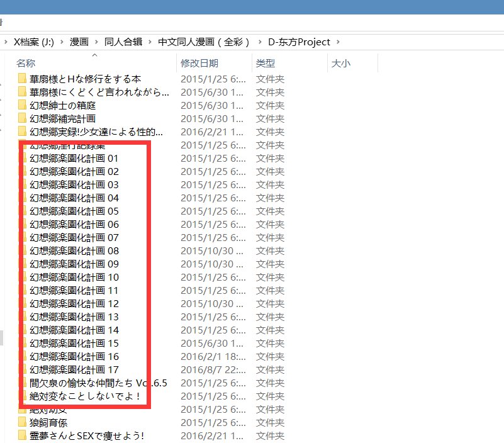
Task: Go to X档案 (J:) drive in address bar
Action: point(33,42)
